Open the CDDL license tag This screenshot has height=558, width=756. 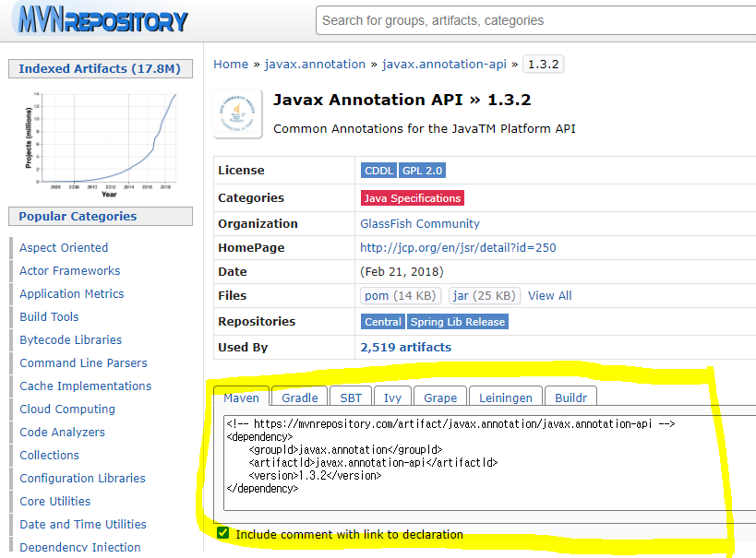pos(378,171)
